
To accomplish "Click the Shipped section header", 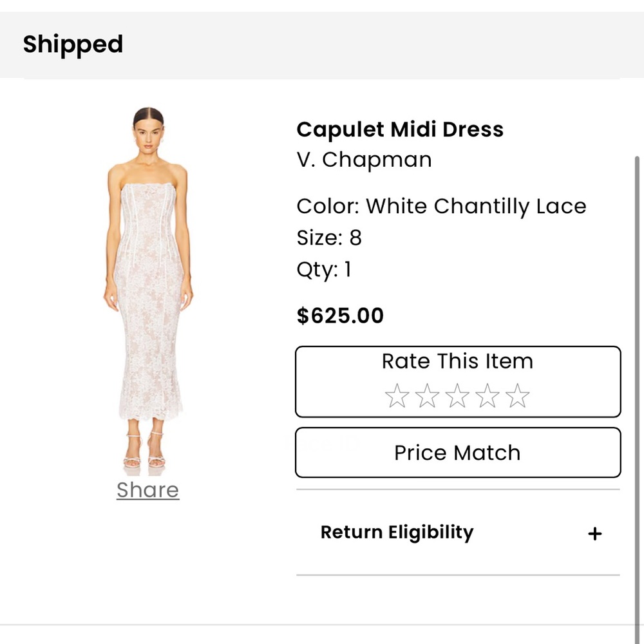I will (72, 44).
